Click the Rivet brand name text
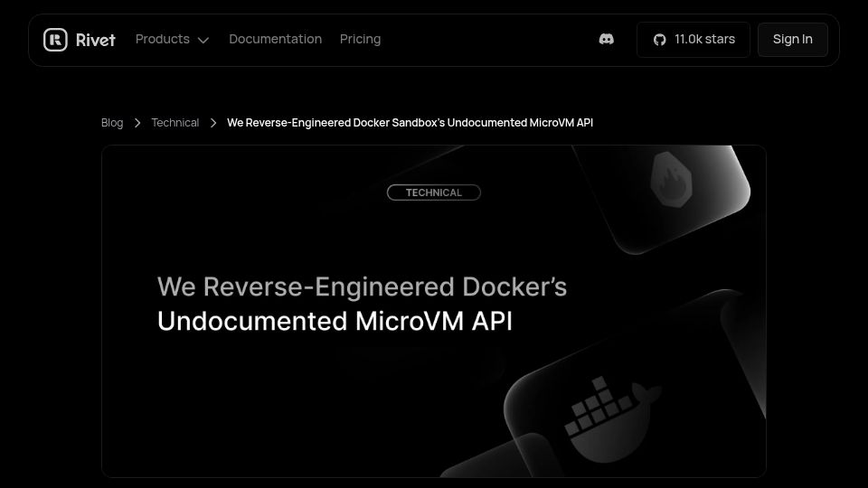The height and width of the screenshot is (488, 868). (x=95, y=40)
